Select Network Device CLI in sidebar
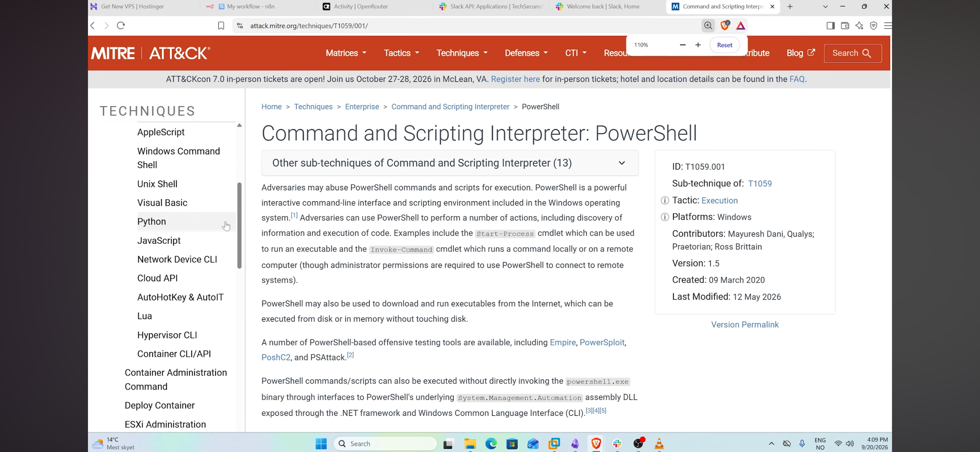The height and width of the screenshot is (452, 980). [177, 260]
